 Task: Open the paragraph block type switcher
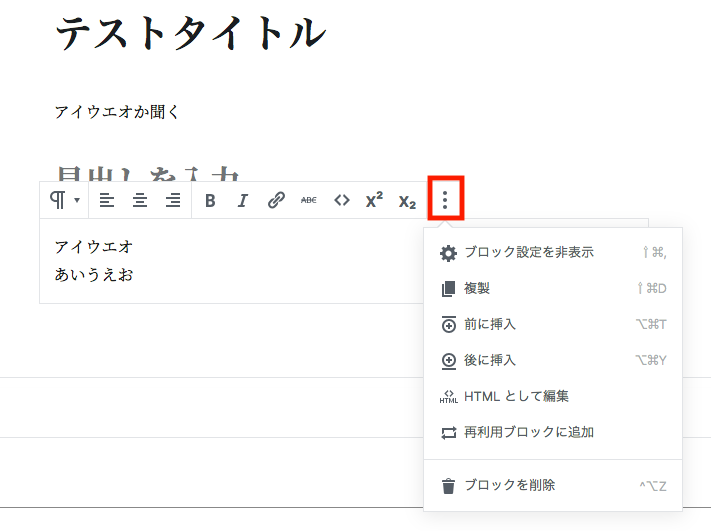point(64,201)
